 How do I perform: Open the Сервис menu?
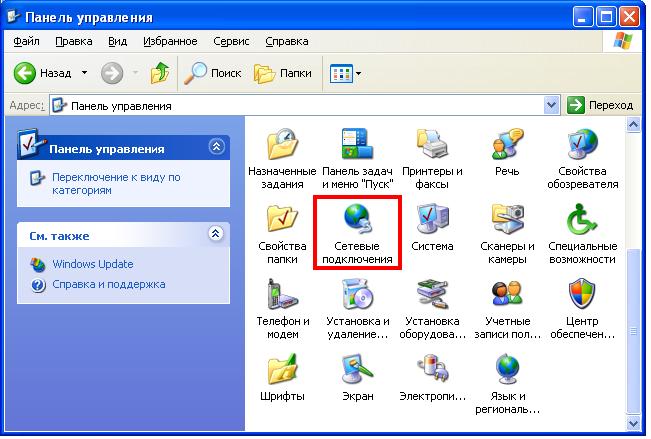coord(231,41)
